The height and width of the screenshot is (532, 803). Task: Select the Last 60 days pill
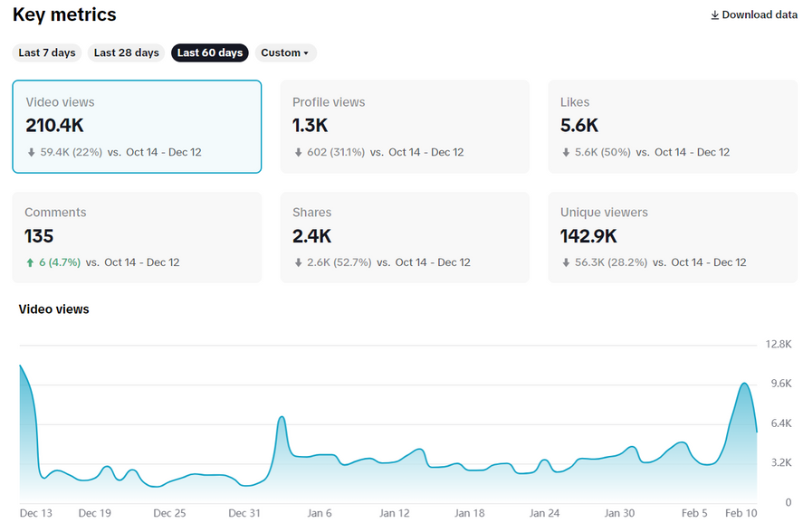click(210, 52)
